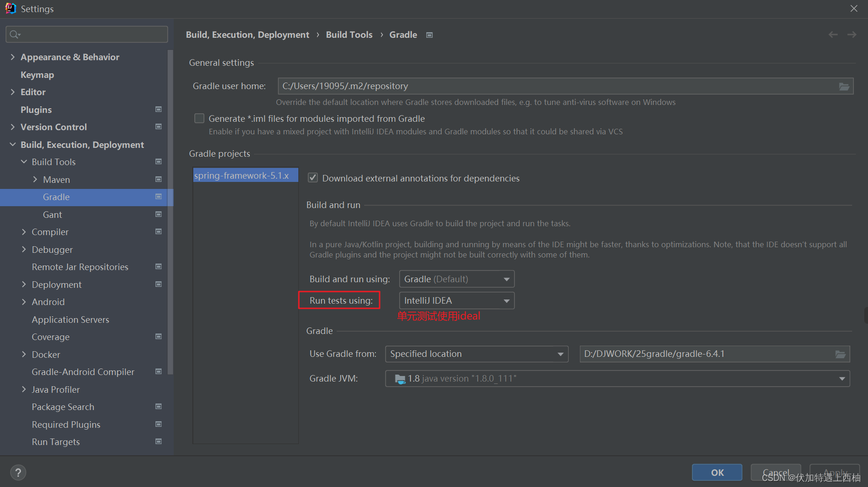
Task: Click the settings tree vertical scrollbar
Action: (x=170, y=212)
